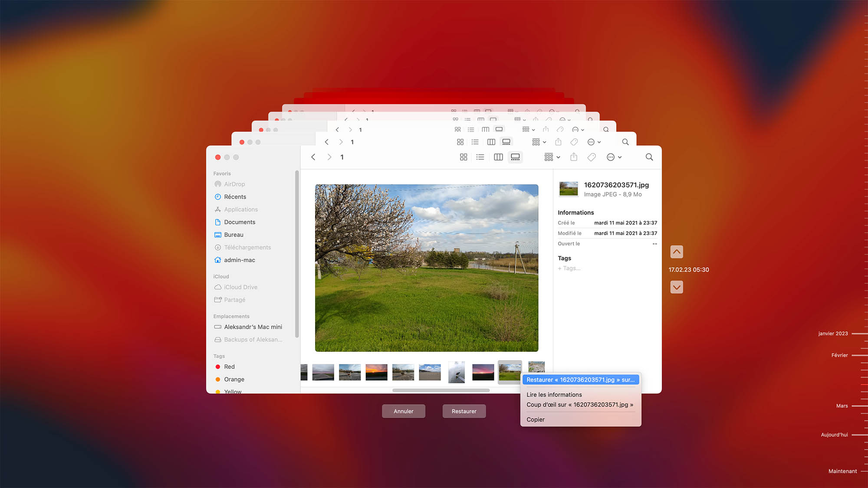Toggle the Favoris section visibility

click(x=223, y=174)
